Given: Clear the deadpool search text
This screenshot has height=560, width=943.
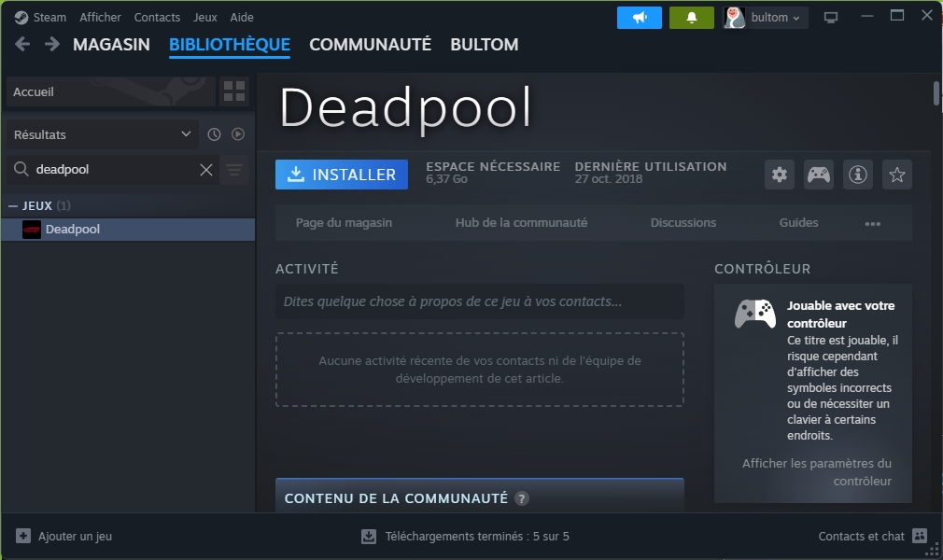Looking at the screenshot, I should coord(206,170).
